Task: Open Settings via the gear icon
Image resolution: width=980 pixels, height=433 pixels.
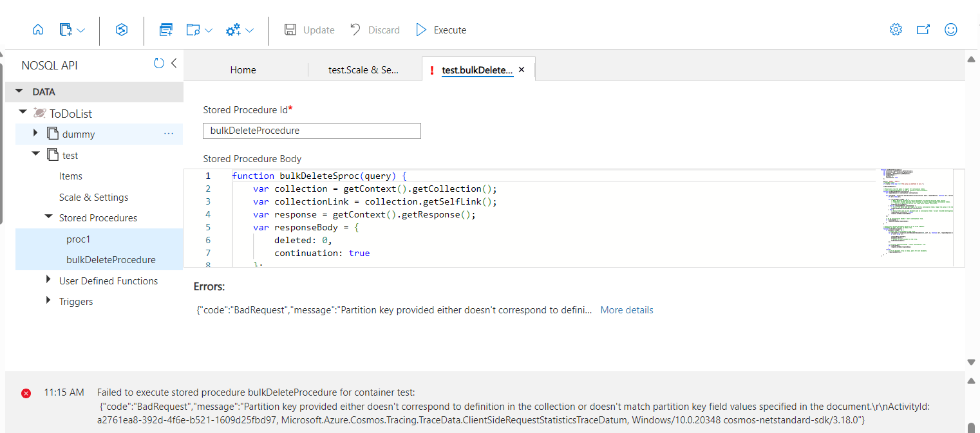Action: click(x=896, y=29)
